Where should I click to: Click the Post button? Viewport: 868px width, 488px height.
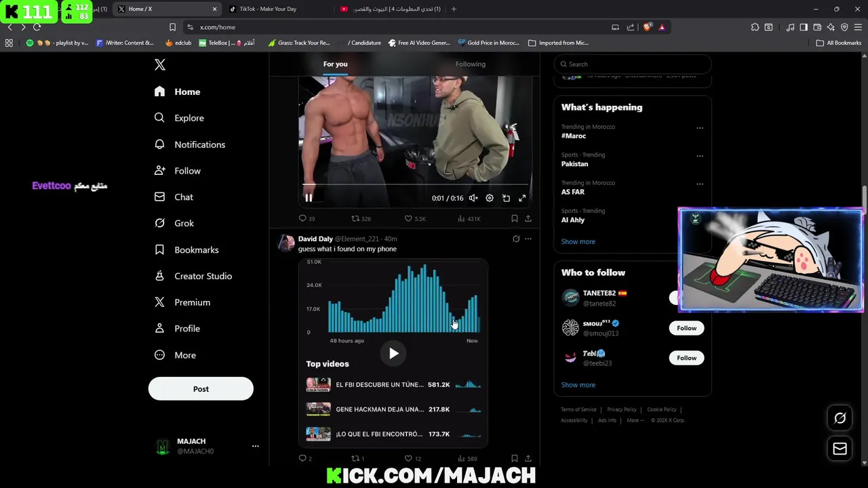coord(201,389)
